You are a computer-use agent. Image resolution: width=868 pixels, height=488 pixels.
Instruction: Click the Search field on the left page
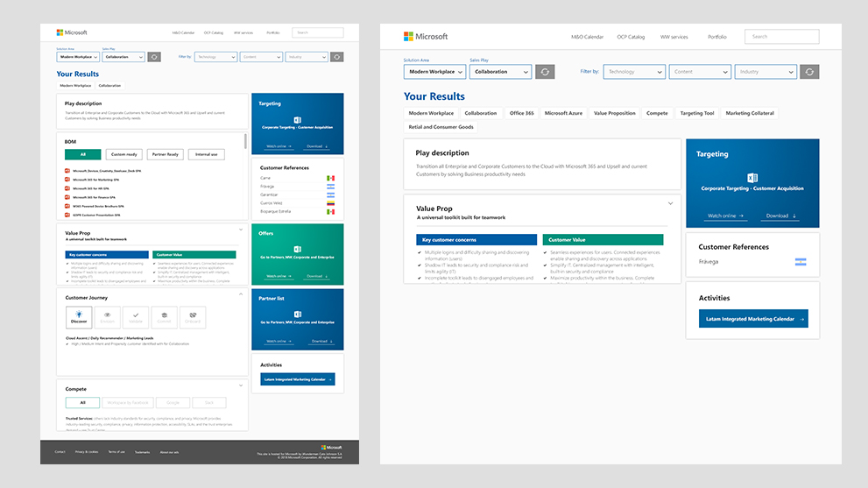point(318,32)
